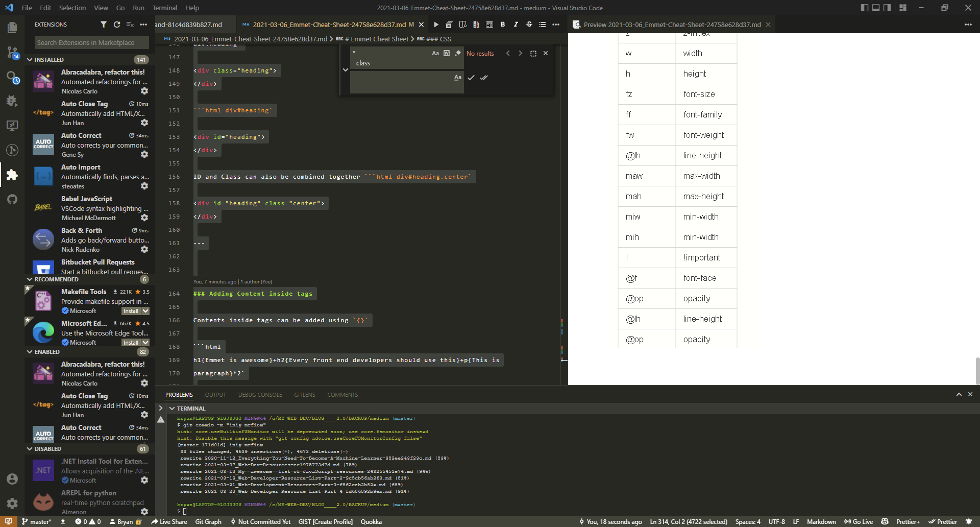Image resolution: width=980 pixels, height=527 pixels.
Task: Collapse the ENABLED extensions section
Action: [x=30, y=352]
